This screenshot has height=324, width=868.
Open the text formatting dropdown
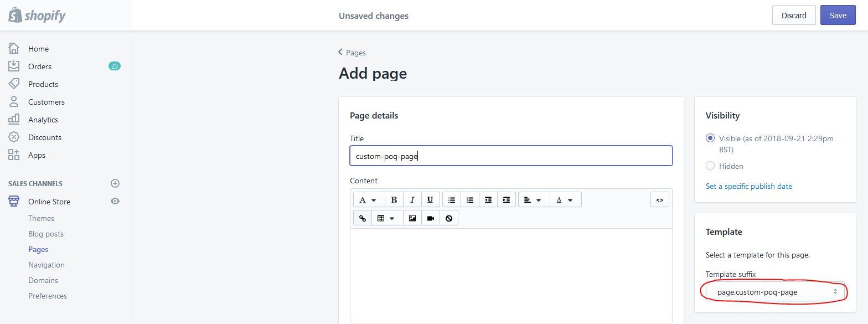368,200
